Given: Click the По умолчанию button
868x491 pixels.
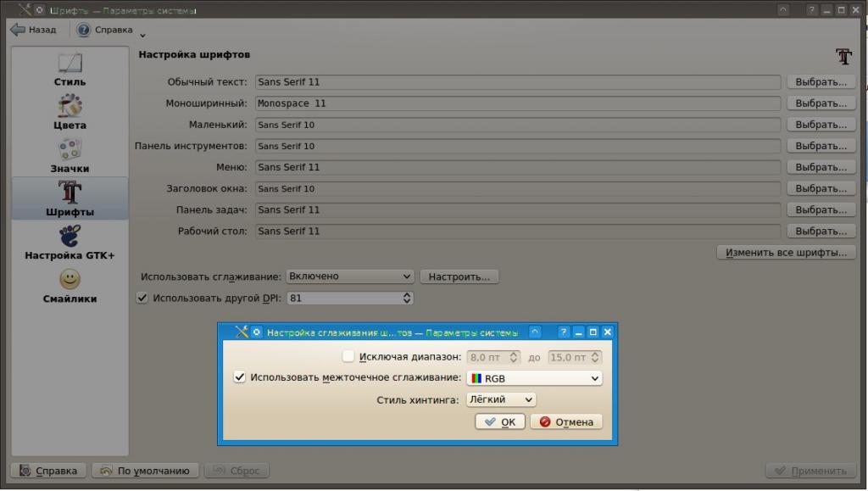Looking at the screenshot, I should coord(145,471).
